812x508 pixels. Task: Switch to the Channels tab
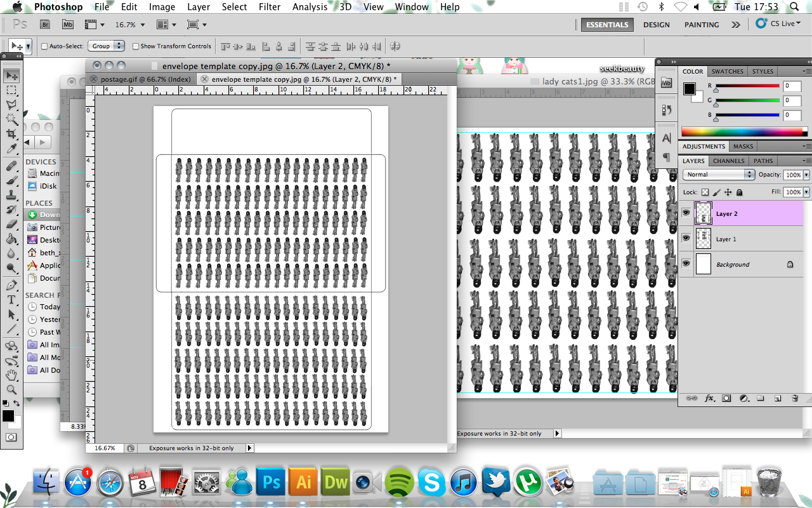[x=728, y=161]
